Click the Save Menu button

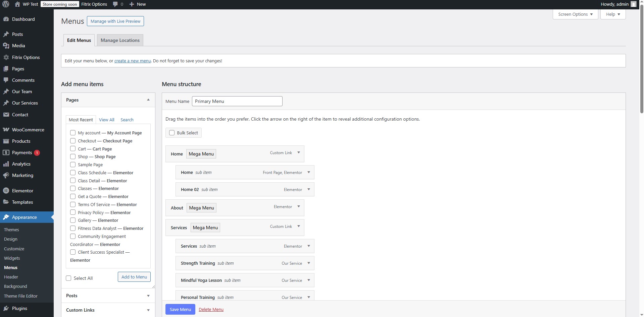point(180,309)
